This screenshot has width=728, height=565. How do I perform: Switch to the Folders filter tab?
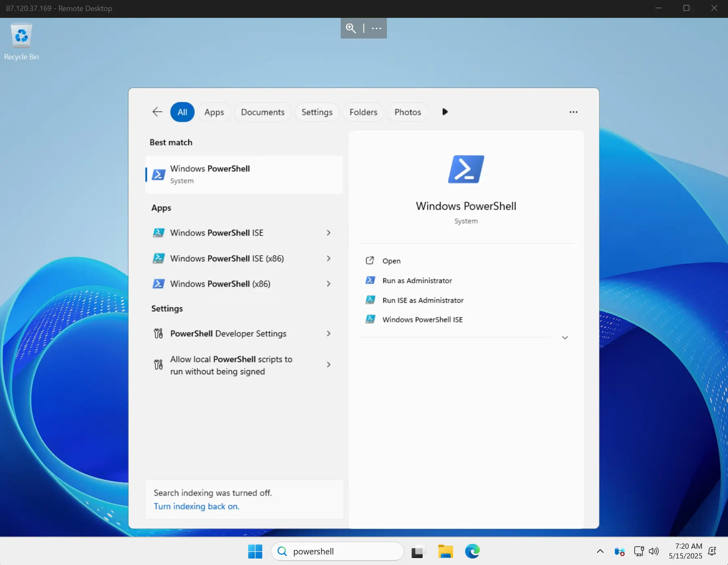tap(363, 112)
